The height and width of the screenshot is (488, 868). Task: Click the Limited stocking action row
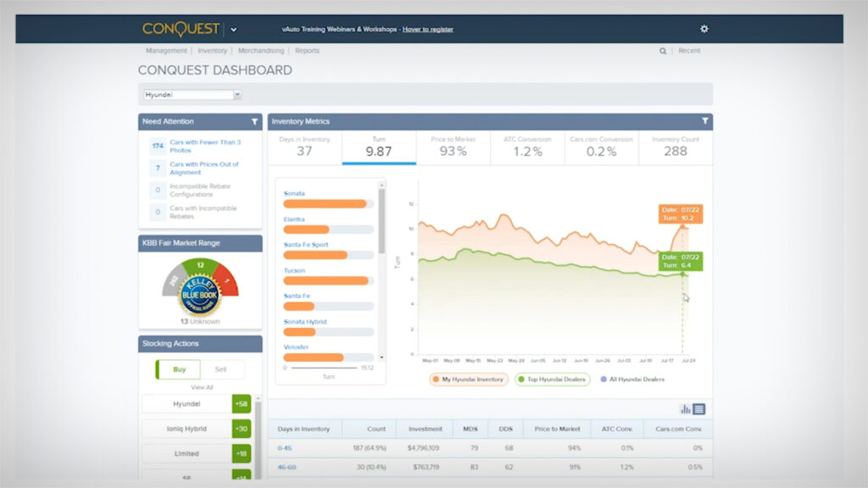tap(186, 454)
